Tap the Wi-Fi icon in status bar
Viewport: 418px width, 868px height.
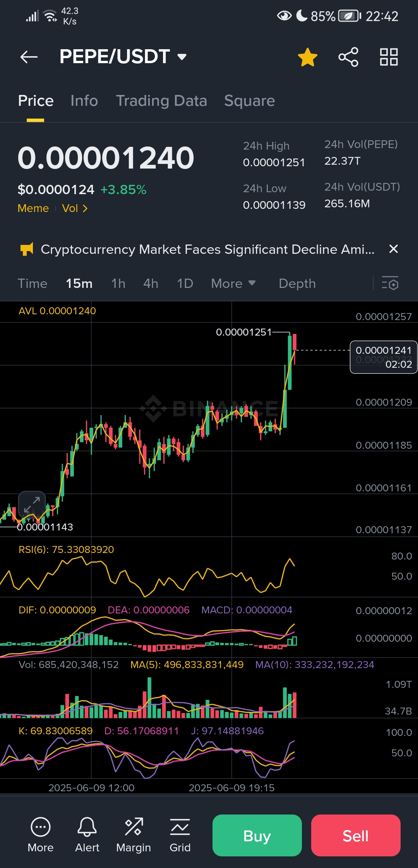point(50,16)
